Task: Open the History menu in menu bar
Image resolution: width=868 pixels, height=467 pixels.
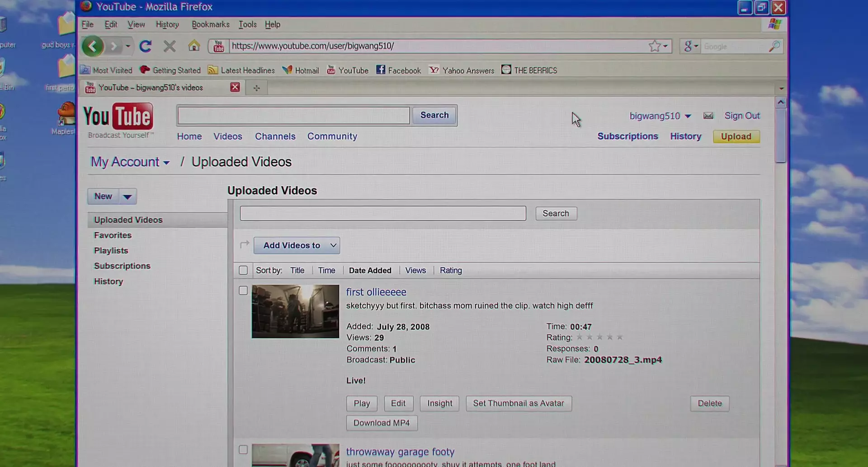Action: [x=167, y=24]
